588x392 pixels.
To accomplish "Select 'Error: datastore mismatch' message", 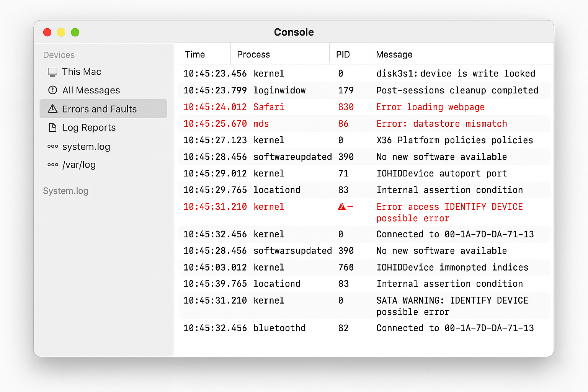I will pos(441,124).
